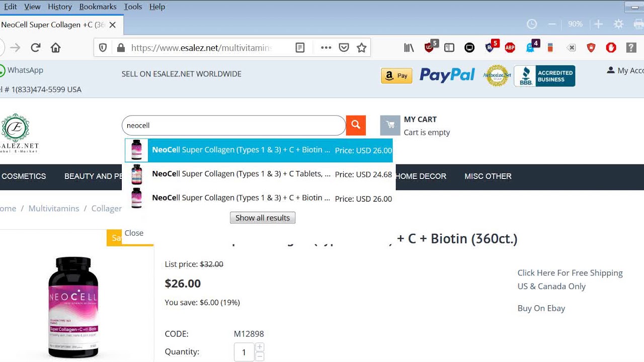Open the My Account dropdown
The width and height of the screenshot is (644, 362).
coord(625,70)
